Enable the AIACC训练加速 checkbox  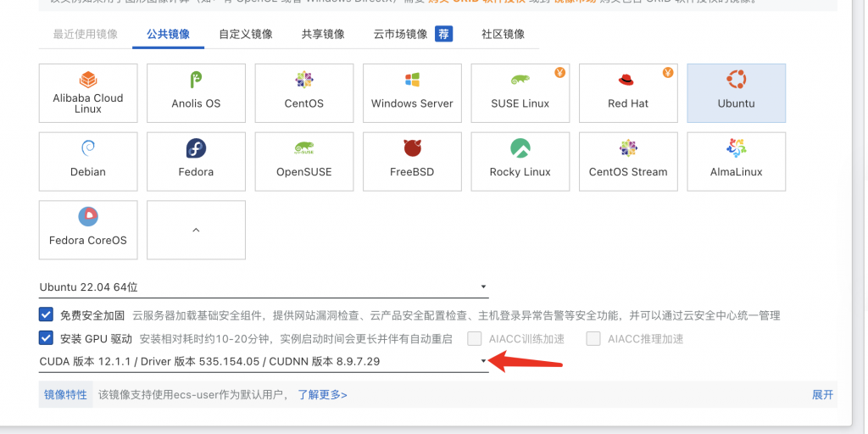coord(475,338)
